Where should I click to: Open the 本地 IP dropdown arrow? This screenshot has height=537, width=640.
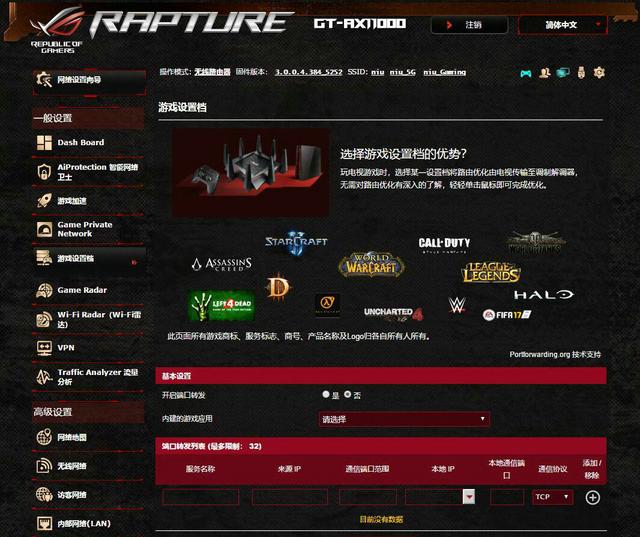469,497
